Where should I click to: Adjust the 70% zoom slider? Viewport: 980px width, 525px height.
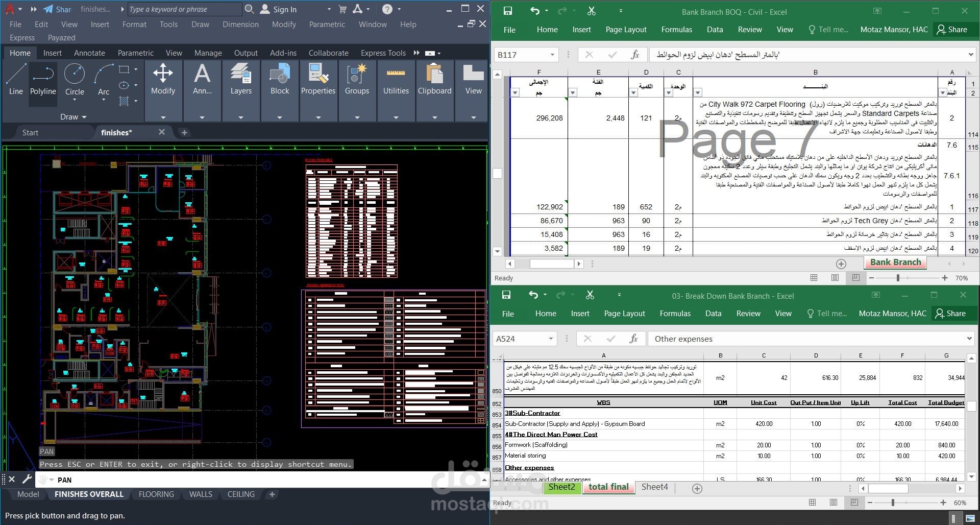[898, 278]
